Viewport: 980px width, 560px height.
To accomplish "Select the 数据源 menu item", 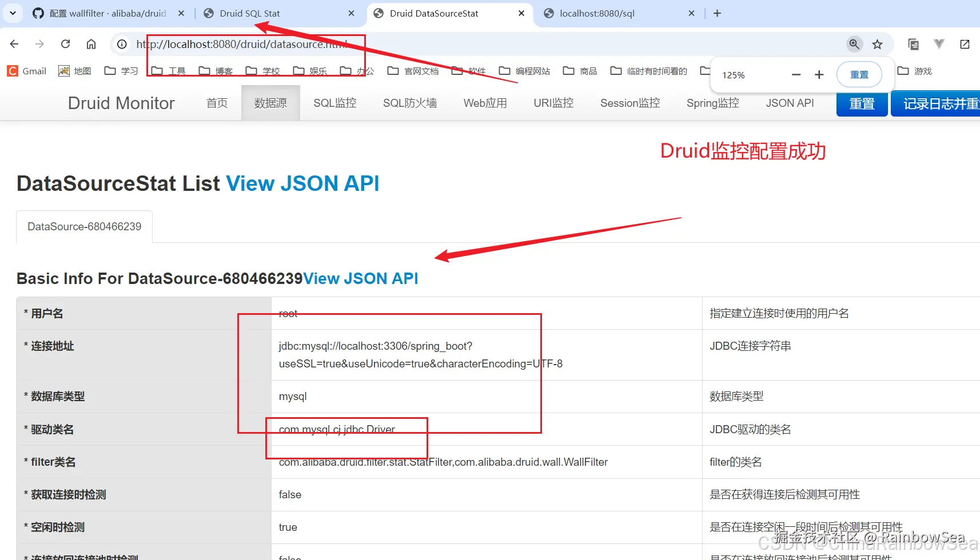I will pos(270,103).
